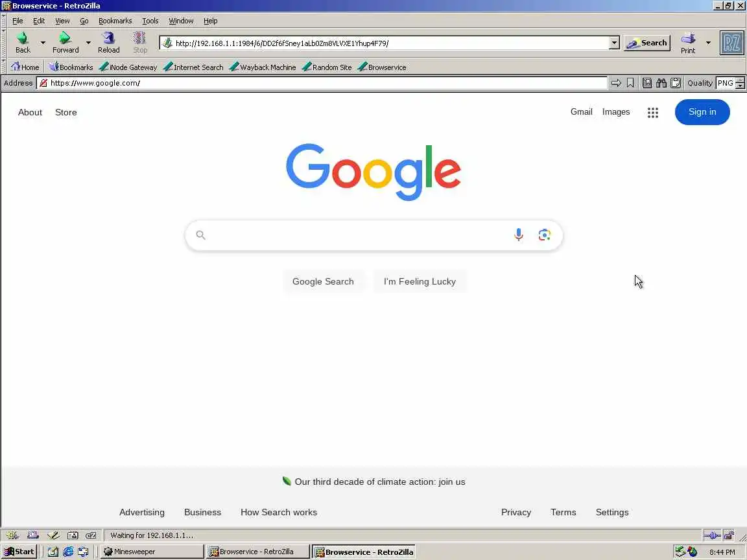This screenshot has width=747, height=560.
Task: Click the magnifier icon in Google search box
Action: tap(200, 235)
